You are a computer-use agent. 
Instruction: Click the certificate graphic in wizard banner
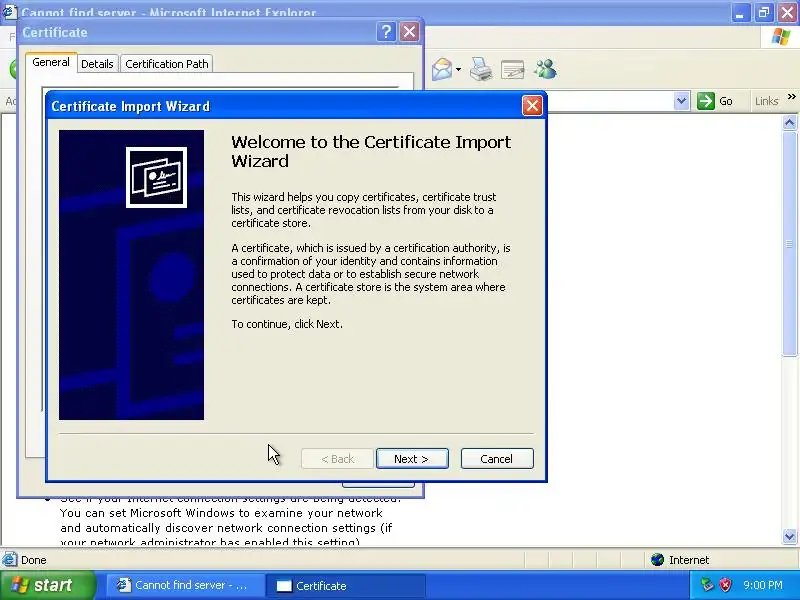pyautogui.click(x=156, y=177)
